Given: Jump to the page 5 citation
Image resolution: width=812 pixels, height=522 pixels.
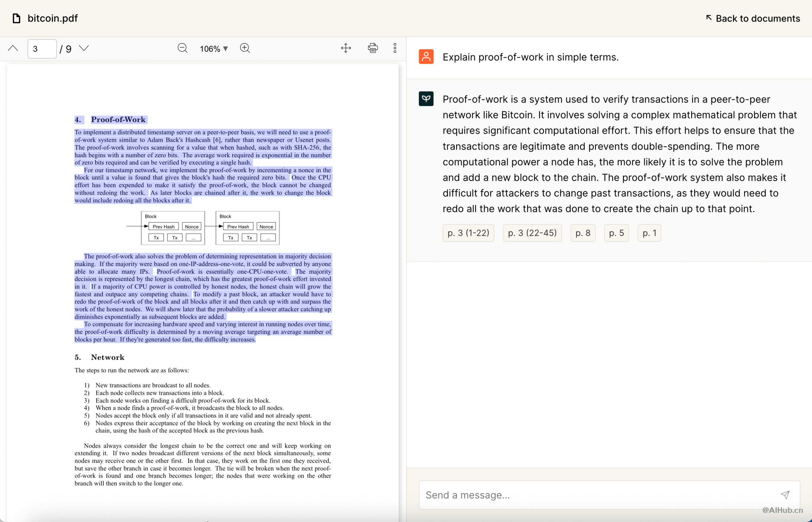Looking at the screenshot, I should (x=616, y=233).
